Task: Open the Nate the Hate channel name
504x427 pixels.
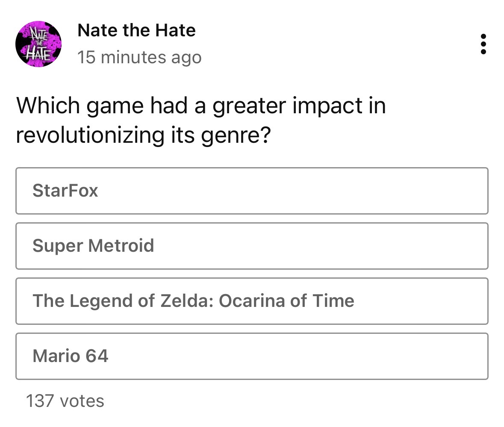Action: [136, 30]
